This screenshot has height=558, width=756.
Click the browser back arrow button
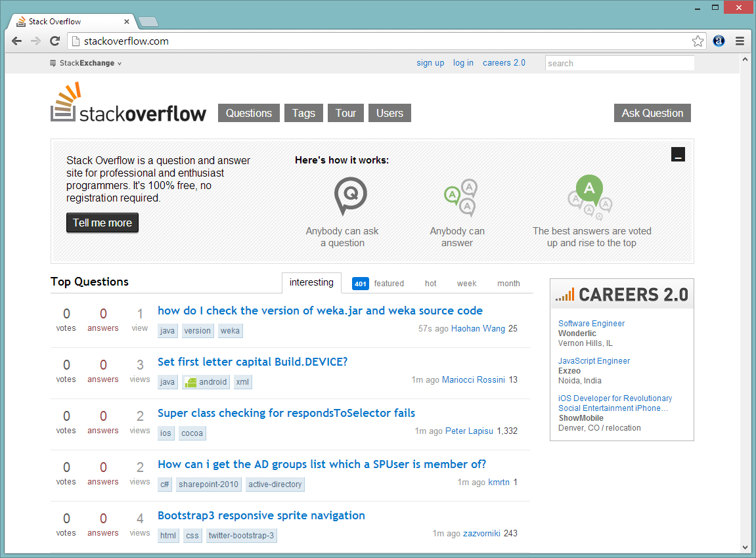pos(16,41)
